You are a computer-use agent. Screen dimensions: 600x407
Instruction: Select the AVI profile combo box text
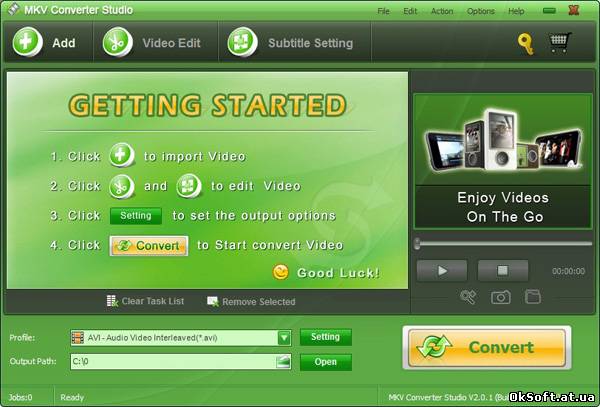[x=152, y=338]
